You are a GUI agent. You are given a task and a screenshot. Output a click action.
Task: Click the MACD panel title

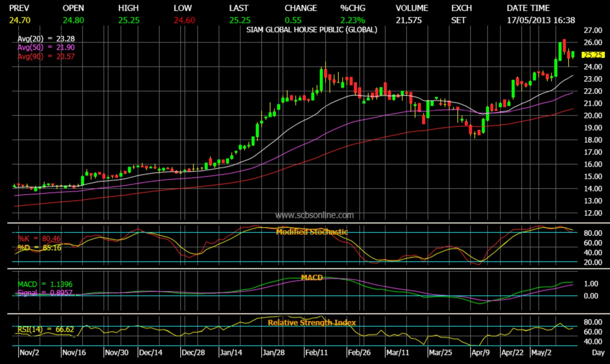point(312,277)
